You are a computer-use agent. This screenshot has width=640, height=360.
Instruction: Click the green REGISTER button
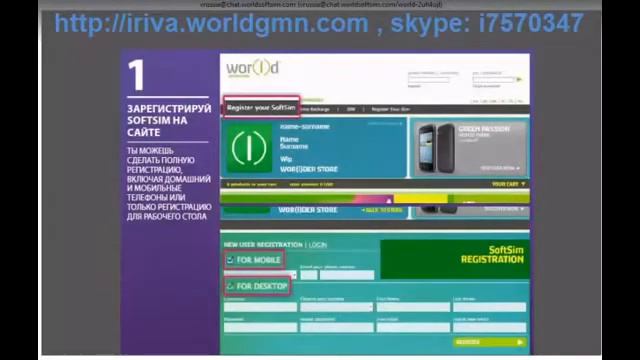point(489,342)
